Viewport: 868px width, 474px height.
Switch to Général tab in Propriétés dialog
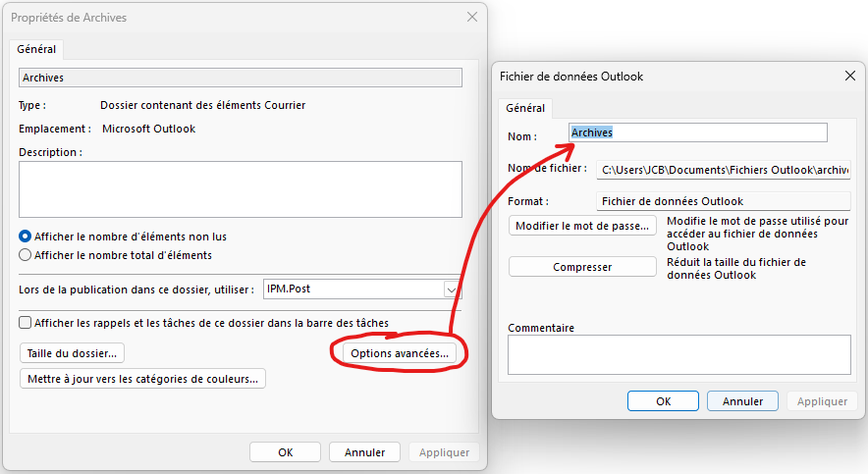(x=37, y=49)
